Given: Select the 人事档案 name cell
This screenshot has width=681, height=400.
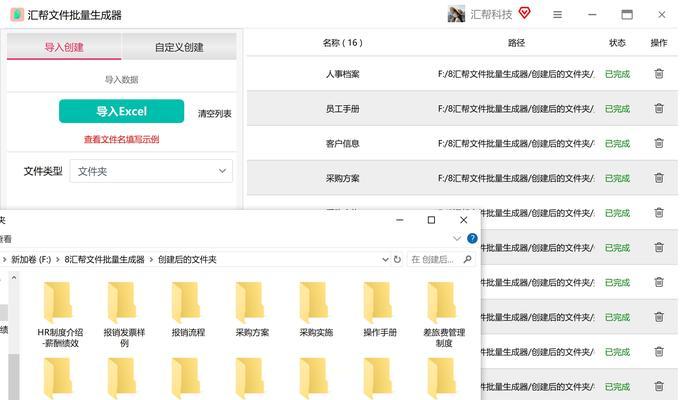Looking at the screenshot, I should [342, 74].
